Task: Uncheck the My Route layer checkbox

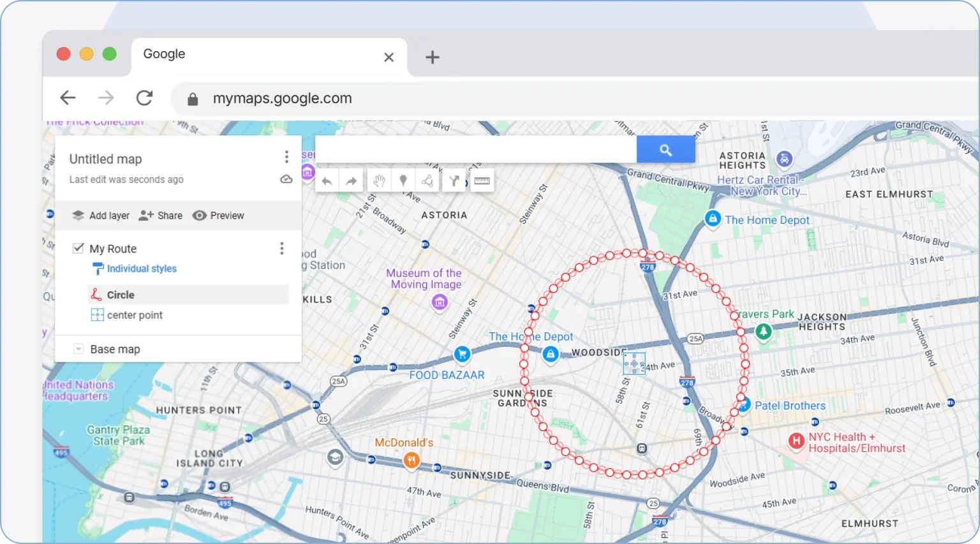Action: 78,248
